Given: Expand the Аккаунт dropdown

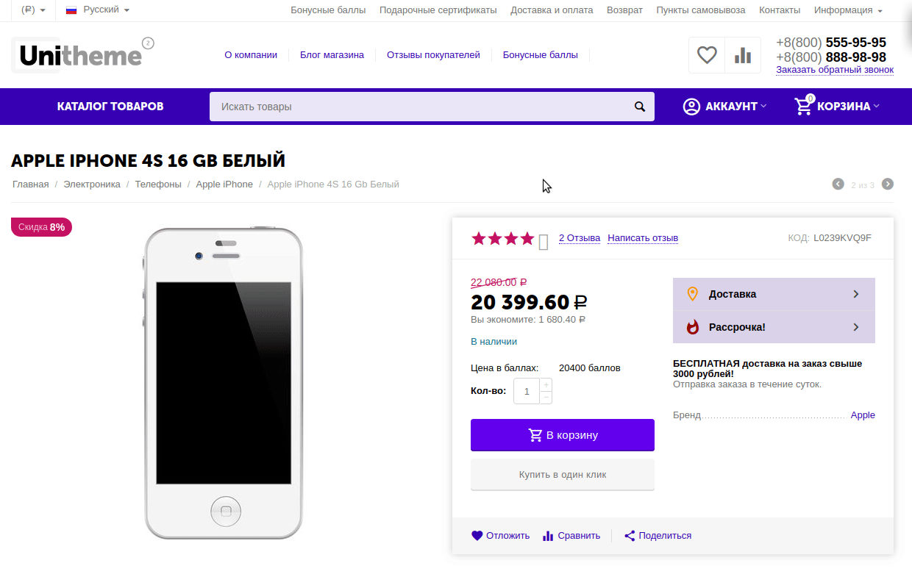Looking at the screenshot, I should click(x=724, y=107).
